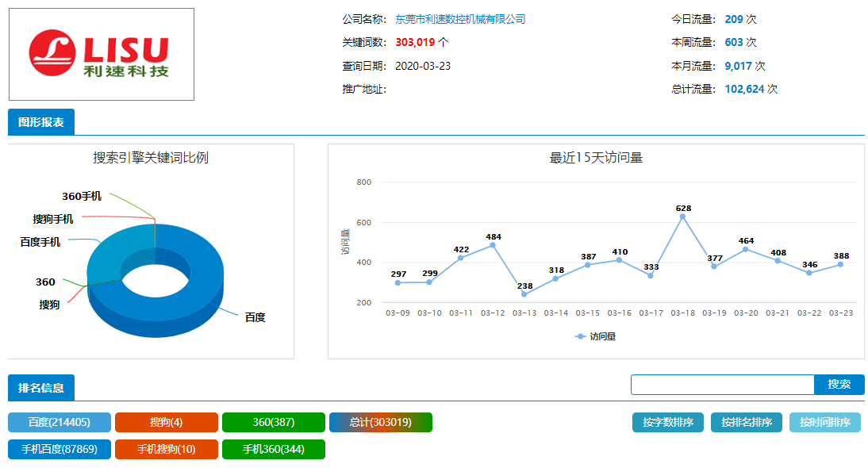
Task: Filter by 手机百度(87869) button
Action: pyautogui.click(x=60, y=449)
